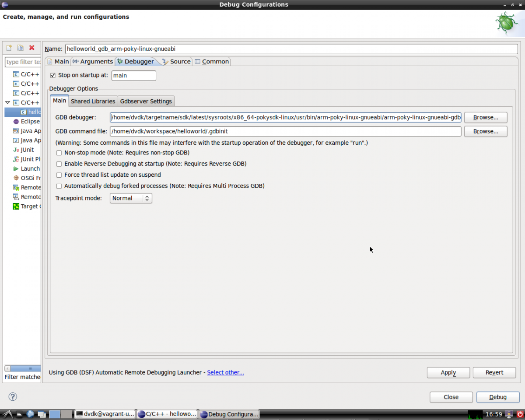Viewport: 525px width, 420px height.
Task: Click the Select other launcher link
Action: click(225, 372)
